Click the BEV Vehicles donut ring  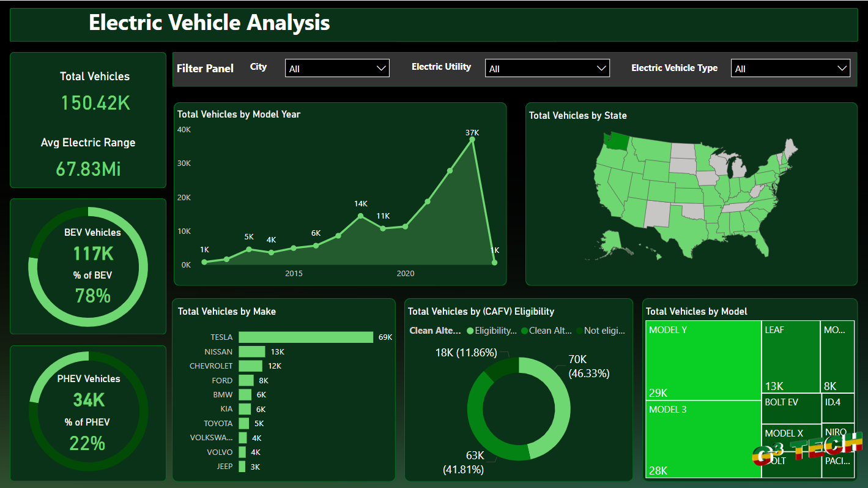pos(142,268)
